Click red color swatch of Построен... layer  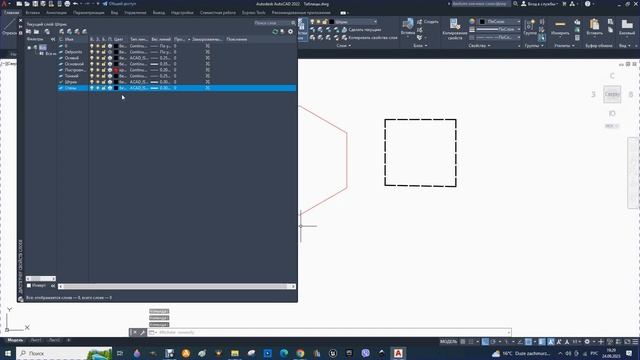[116, 70]
